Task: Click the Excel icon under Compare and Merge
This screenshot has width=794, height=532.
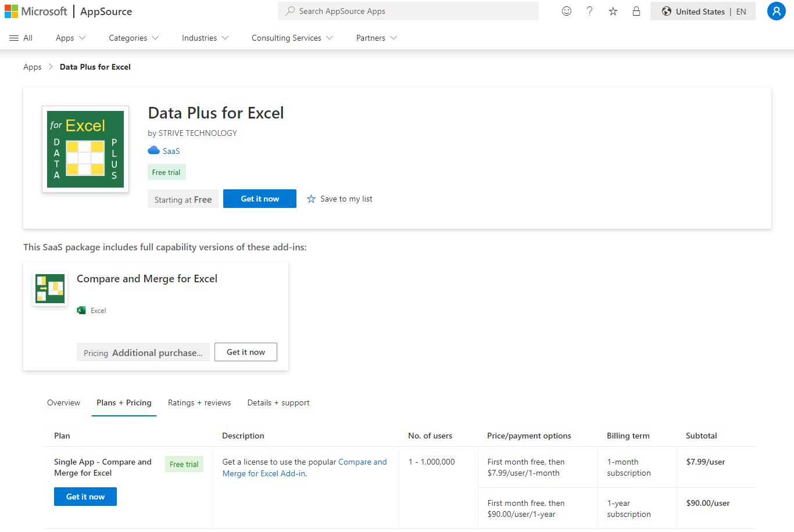Action: click(82, 310)
